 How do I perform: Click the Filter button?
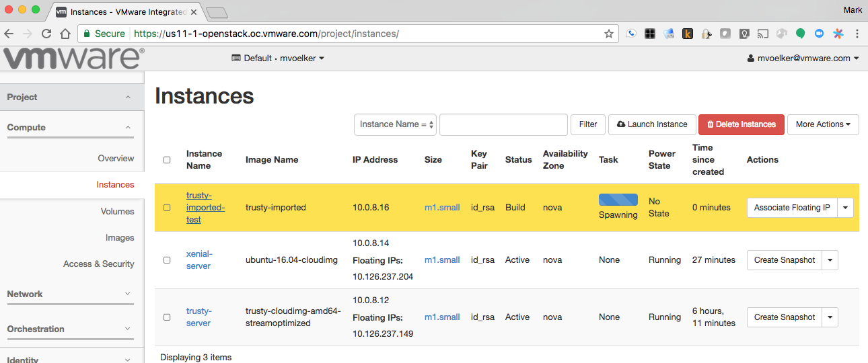(588, 124)
